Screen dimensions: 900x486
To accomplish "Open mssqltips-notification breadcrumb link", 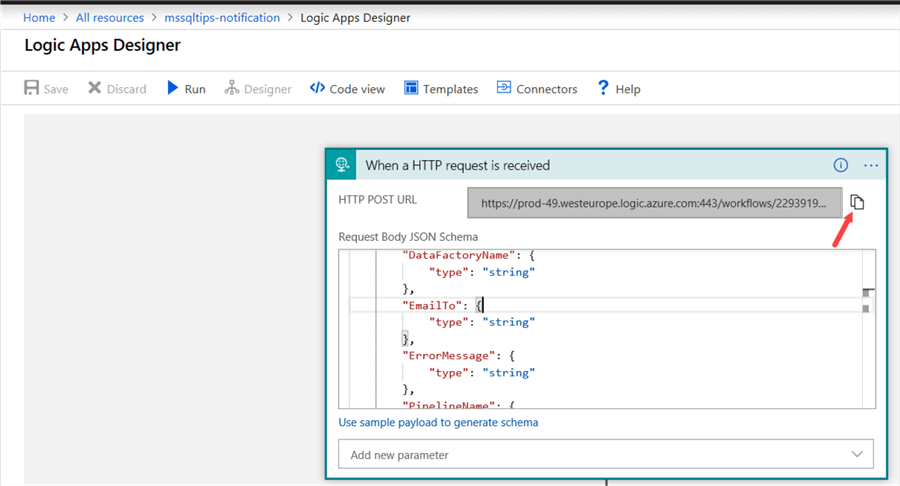I will pyautogui.click(x=222, y=17).
